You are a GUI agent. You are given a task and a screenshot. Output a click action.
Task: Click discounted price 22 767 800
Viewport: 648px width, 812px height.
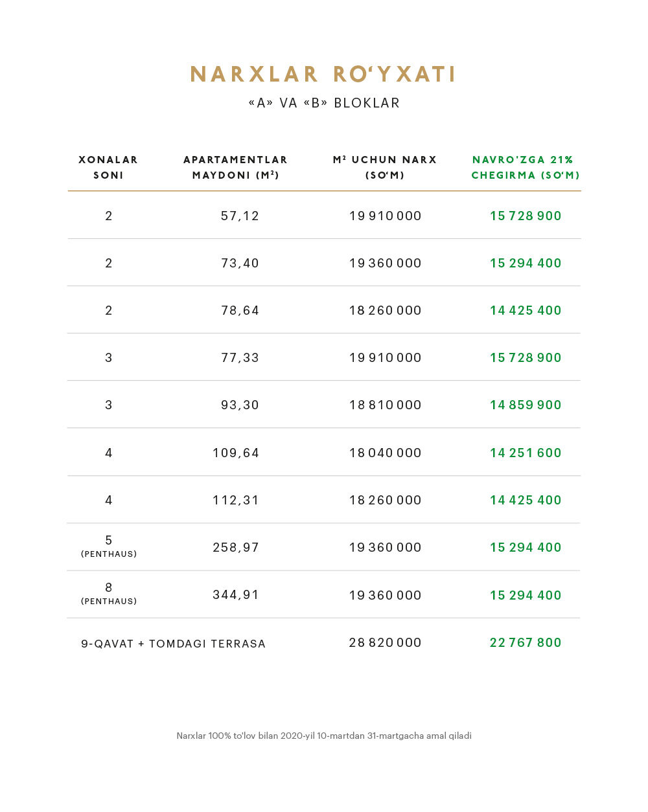tap(526, 642)
